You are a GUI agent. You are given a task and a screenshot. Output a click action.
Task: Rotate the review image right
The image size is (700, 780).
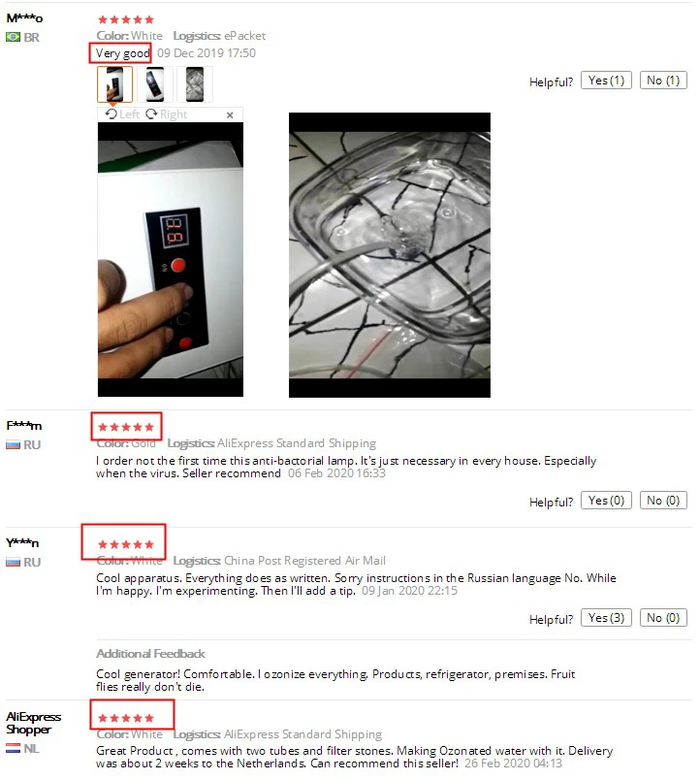[x=167, y=114]
